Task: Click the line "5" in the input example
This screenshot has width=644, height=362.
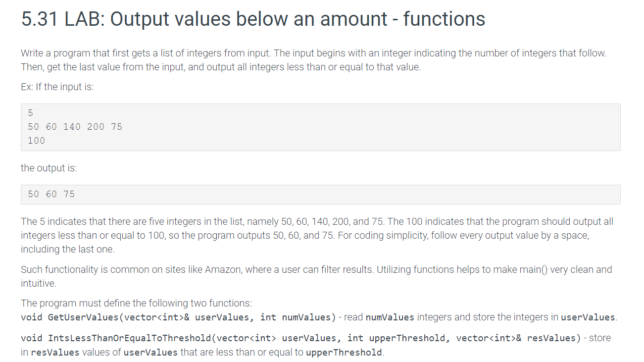Action: pos(31,113)
